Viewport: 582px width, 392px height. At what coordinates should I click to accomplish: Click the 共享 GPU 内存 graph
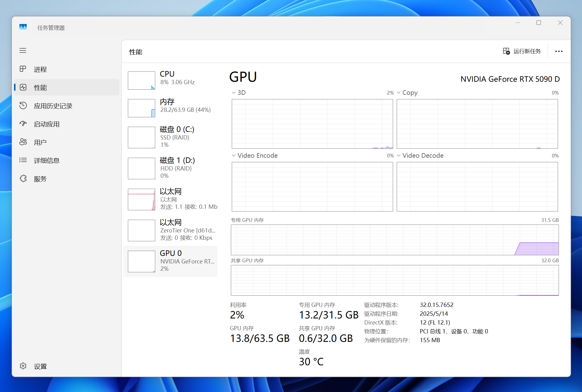(395, 280)
